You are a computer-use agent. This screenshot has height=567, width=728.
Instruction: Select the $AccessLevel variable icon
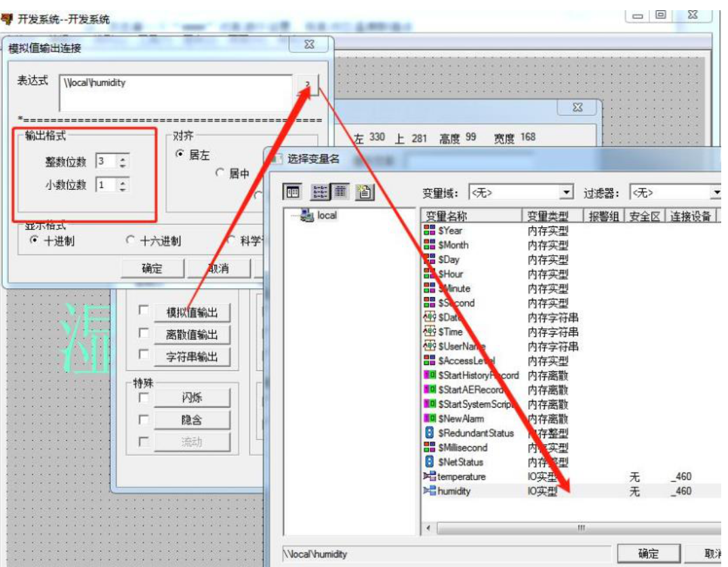430,360
